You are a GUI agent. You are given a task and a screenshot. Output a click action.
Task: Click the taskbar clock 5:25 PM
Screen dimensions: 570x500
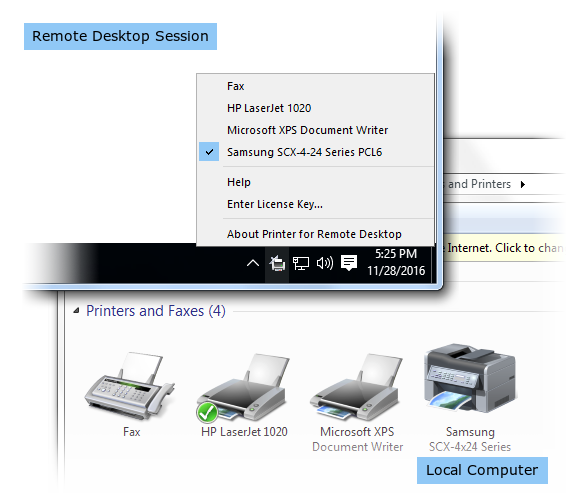pyautogui.click(x=396, y=262)
